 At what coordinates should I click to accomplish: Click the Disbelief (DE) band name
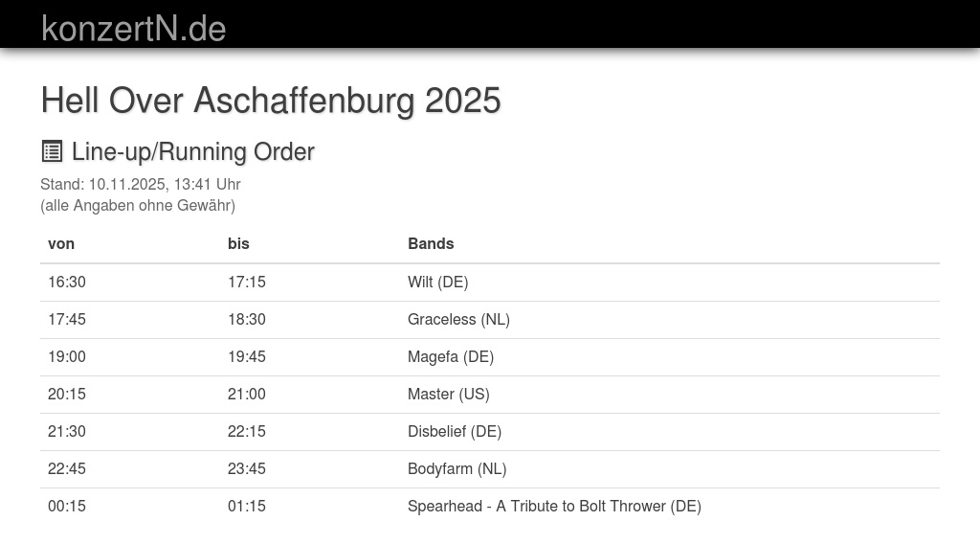(x=455, y=431)
